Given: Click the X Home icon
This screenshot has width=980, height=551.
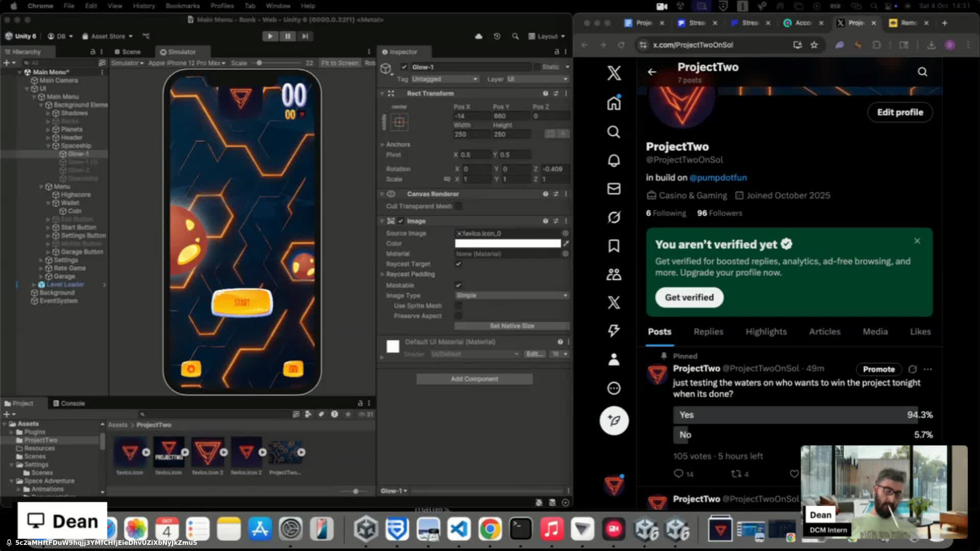Looking at the screenshot, I should pos(614,104).
